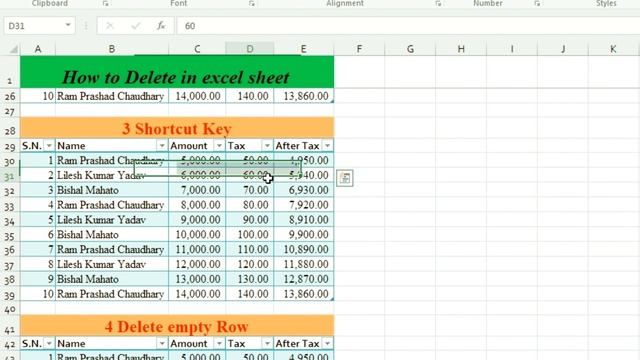
Task: Click the Cancel X formula bar icon
Action: tap(109, 26)
